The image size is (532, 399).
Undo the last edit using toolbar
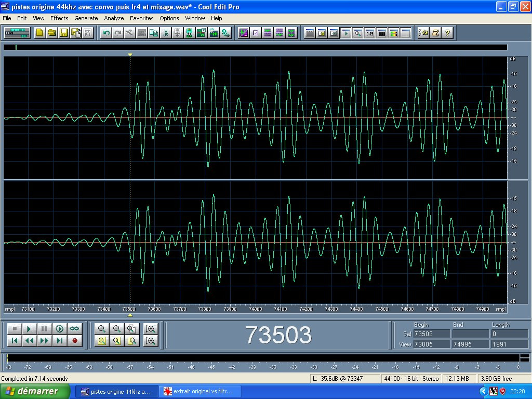(x=106, y=33)
